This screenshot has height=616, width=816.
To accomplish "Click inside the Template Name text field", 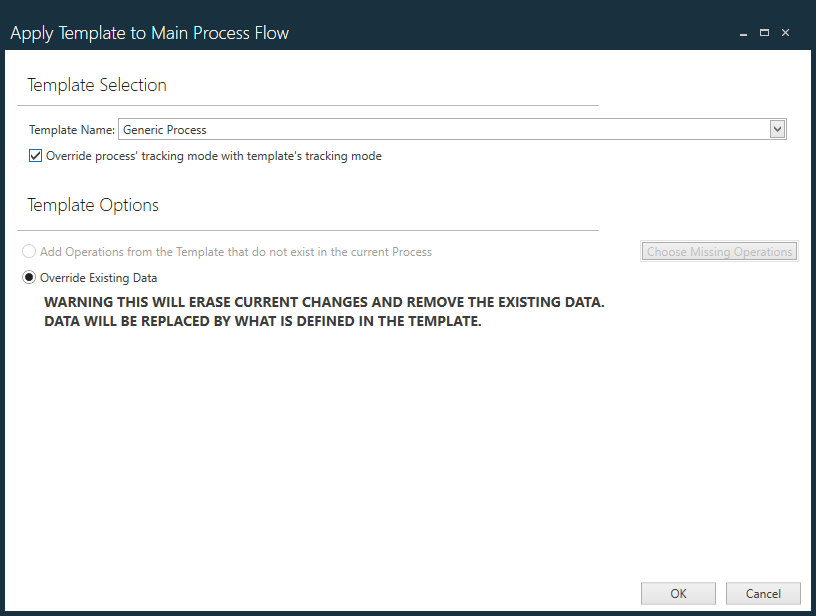I will (400, 128).
